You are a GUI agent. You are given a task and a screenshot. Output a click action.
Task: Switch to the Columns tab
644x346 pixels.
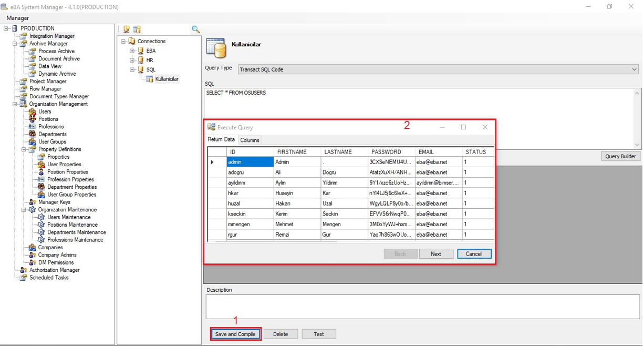click(250, 140)
